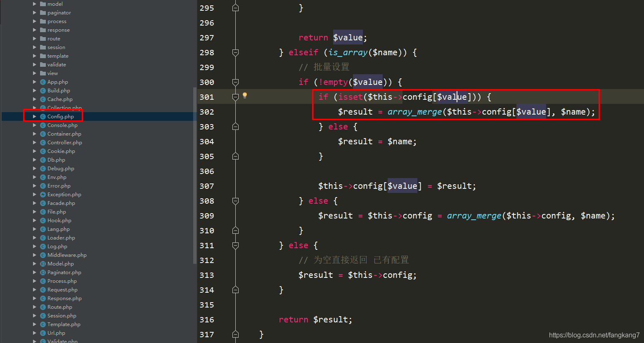Click the response folder icon
The width and height of the screenshot is (644, 343).
43,30
